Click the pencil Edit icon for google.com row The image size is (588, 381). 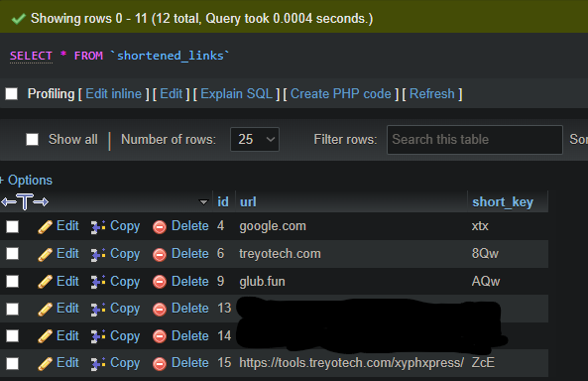(45, 227)
